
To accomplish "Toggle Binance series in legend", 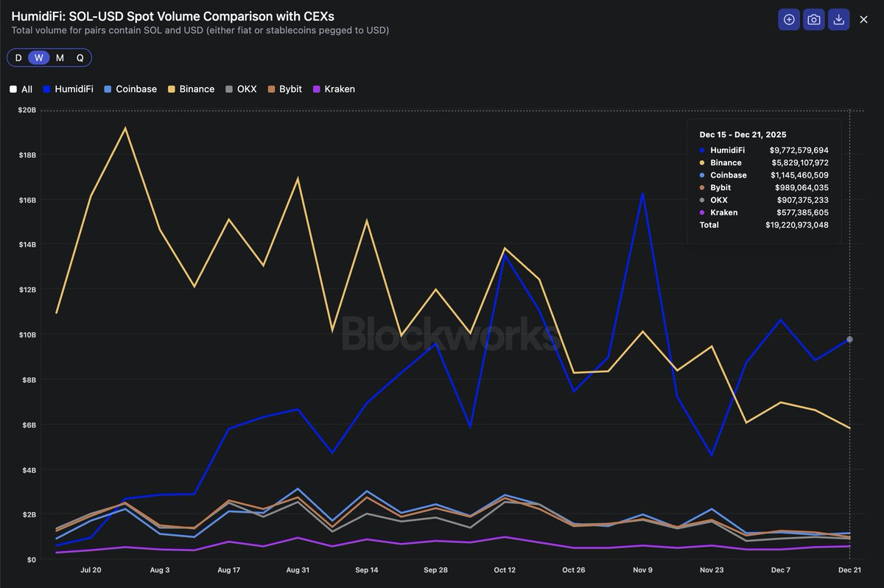I will 191,89.
